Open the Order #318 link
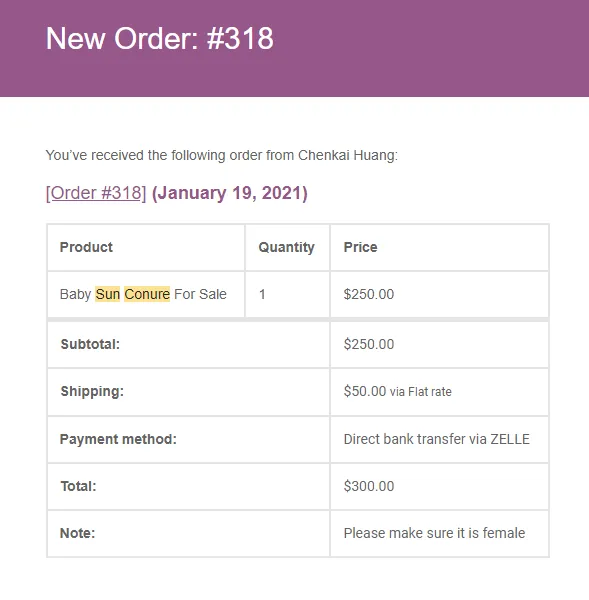The image size is (589, 600). (x=96, y=193)
